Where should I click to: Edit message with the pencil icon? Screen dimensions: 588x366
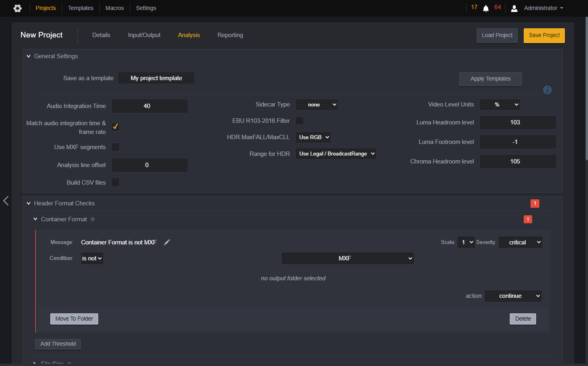167,242
